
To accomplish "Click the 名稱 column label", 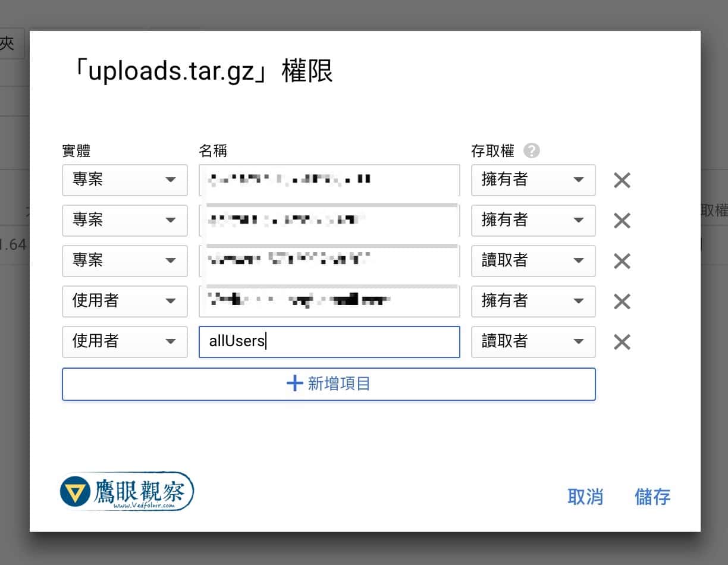I will pyautogui.click(x=213, y=151).
